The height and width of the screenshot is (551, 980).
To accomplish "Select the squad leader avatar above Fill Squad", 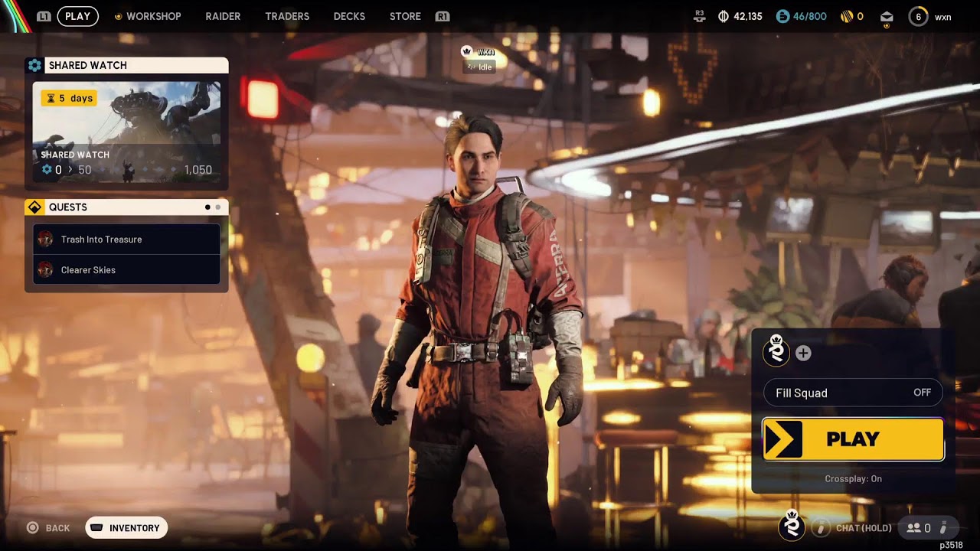I will pyautogui.click(x=777, y=352).
